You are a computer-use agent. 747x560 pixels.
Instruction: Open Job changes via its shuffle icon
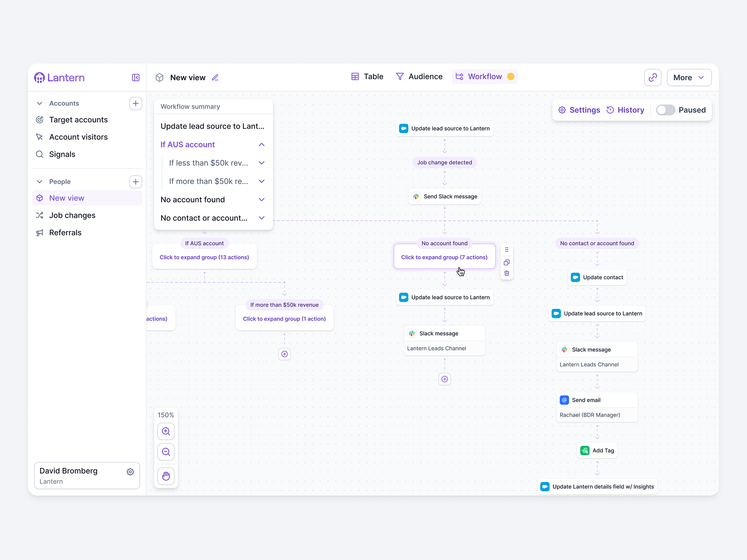click(40, 215)
